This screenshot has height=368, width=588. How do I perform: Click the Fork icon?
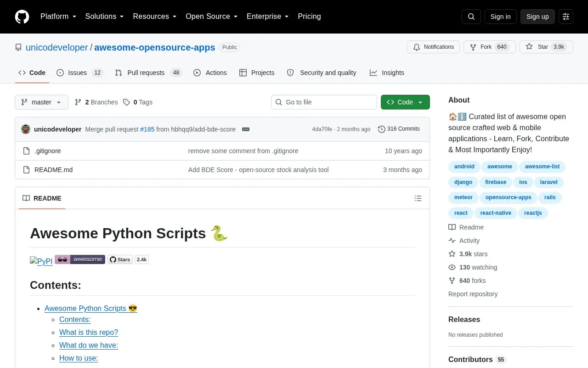click(x=473, y=47)
